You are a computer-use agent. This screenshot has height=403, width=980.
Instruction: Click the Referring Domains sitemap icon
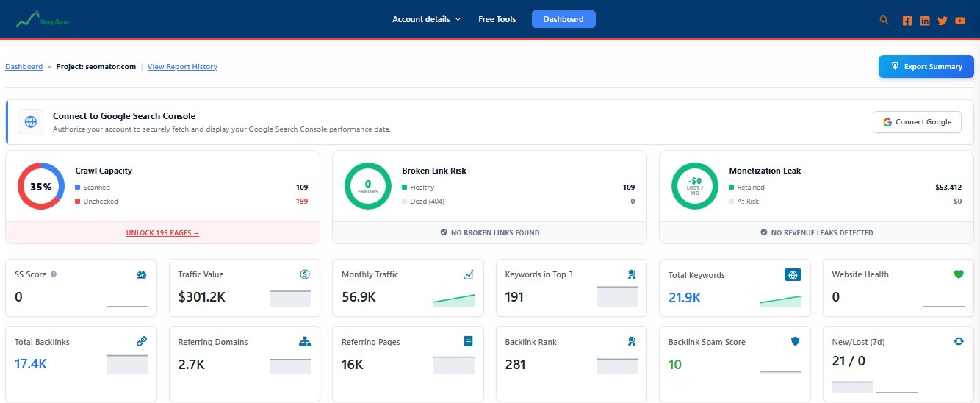pyautogui.click(x=305, y=341)
